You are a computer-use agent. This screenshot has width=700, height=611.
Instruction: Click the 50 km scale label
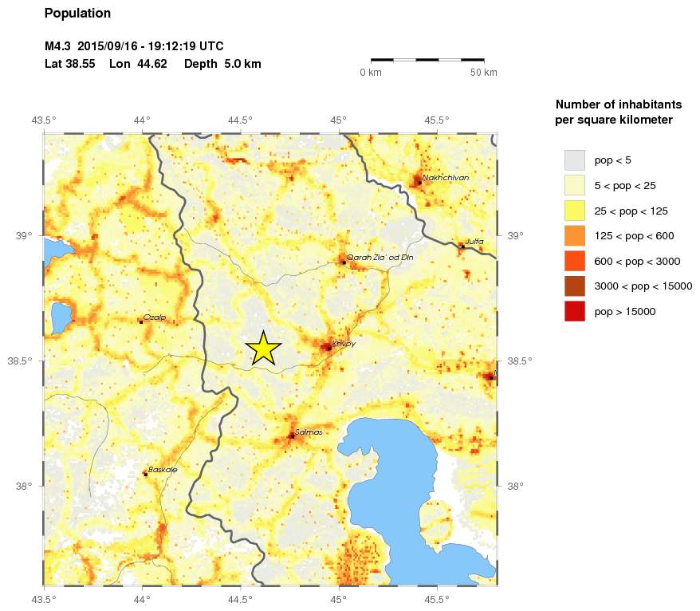coord(483,73)
